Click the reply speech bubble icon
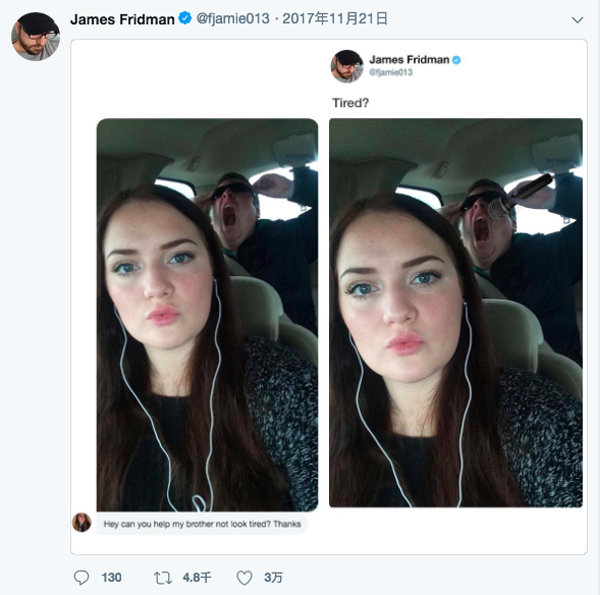 [x=82, y=577]
